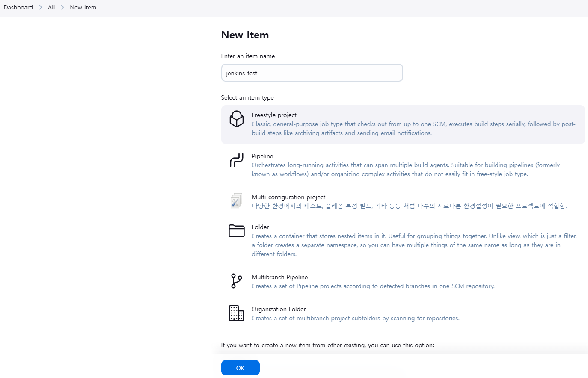Expand chevron after All breadcrumb

[x=62, y=7]
